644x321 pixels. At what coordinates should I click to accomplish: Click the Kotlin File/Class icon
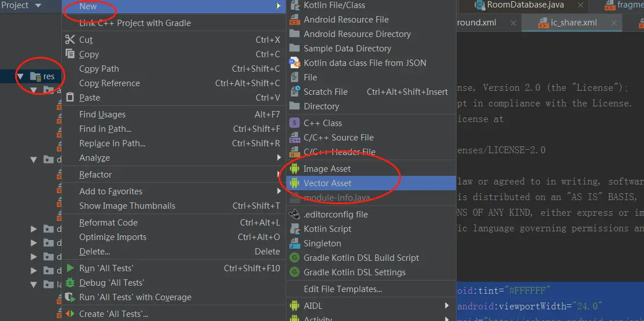pyautogui.click(x=295, y=5)
